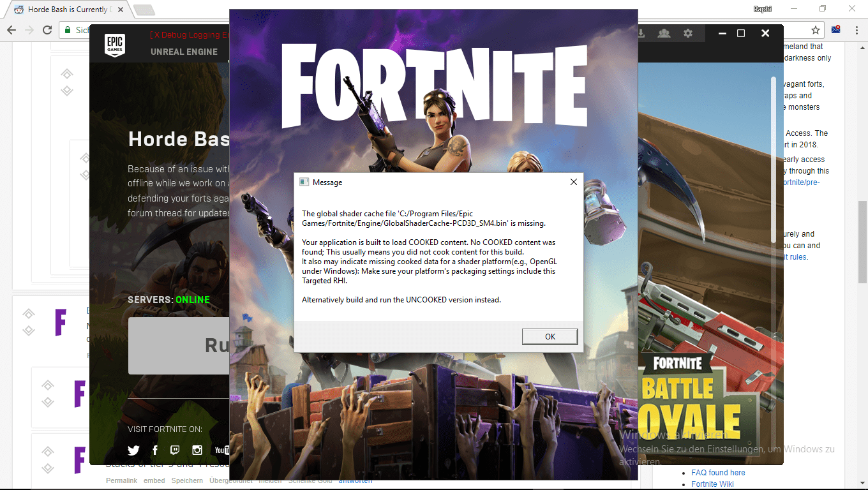Click the gray Run button in launcher

[x=179, y=345]
